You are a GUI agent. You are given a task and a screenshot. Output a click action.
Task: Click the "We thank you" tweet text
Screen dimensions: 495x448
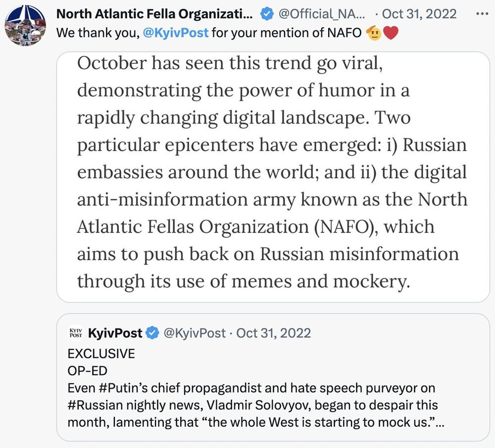[99, 34]
